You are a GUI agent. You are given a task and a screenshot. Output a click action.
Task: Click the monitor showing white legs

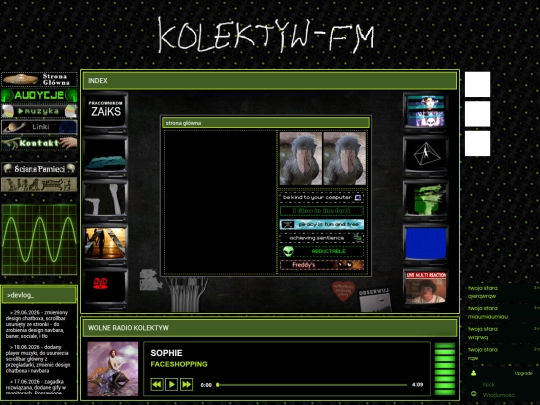pos(105,201)
